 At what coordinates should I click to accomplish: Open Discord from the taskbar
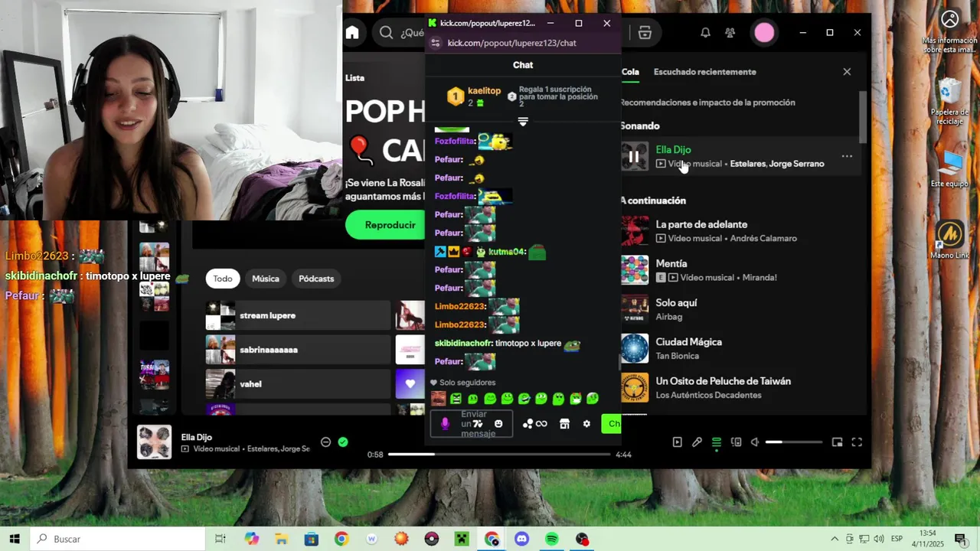pos(522,539)
